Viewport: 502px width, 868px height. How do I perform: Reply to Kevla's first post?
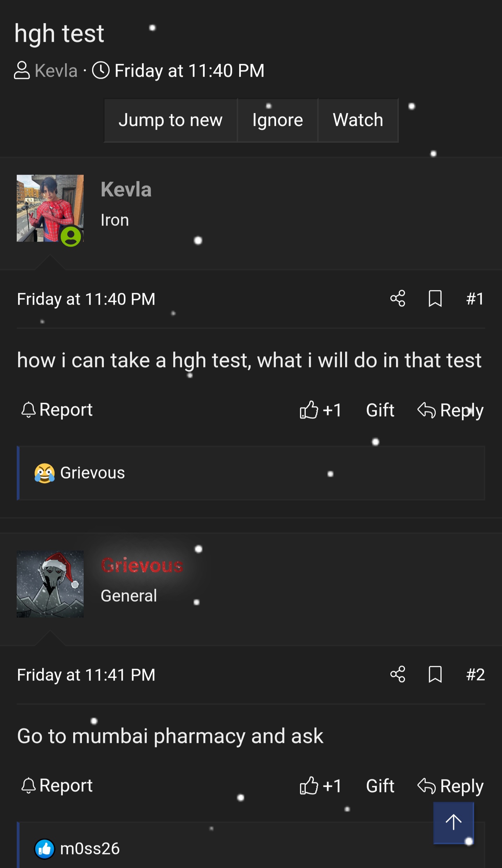(x=450, y=410)
